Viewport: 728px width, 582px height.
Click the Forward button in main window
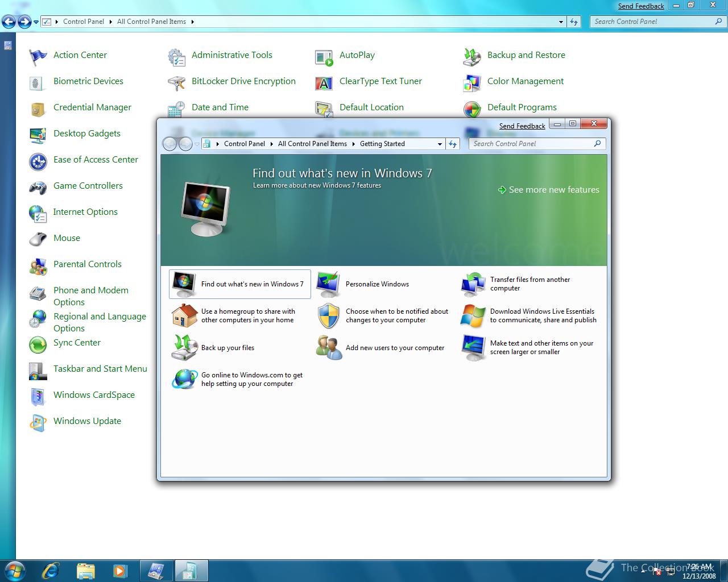[24, 22]
